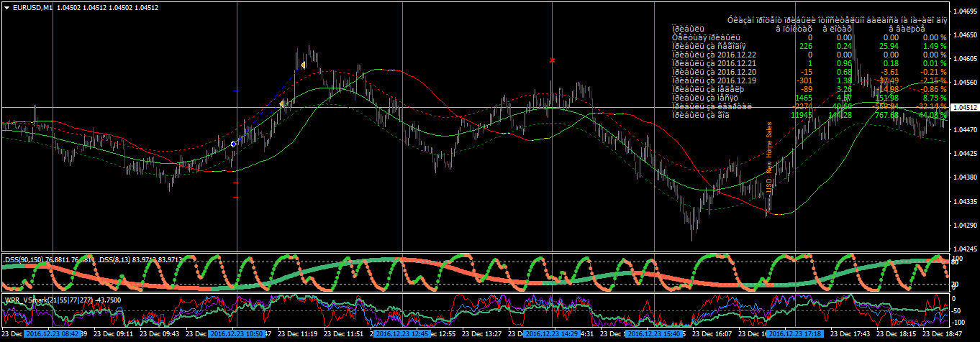The image size is (980, 342).
Task: Select the upper yellow arrow trade marker
Action: [x=303, y=65]
